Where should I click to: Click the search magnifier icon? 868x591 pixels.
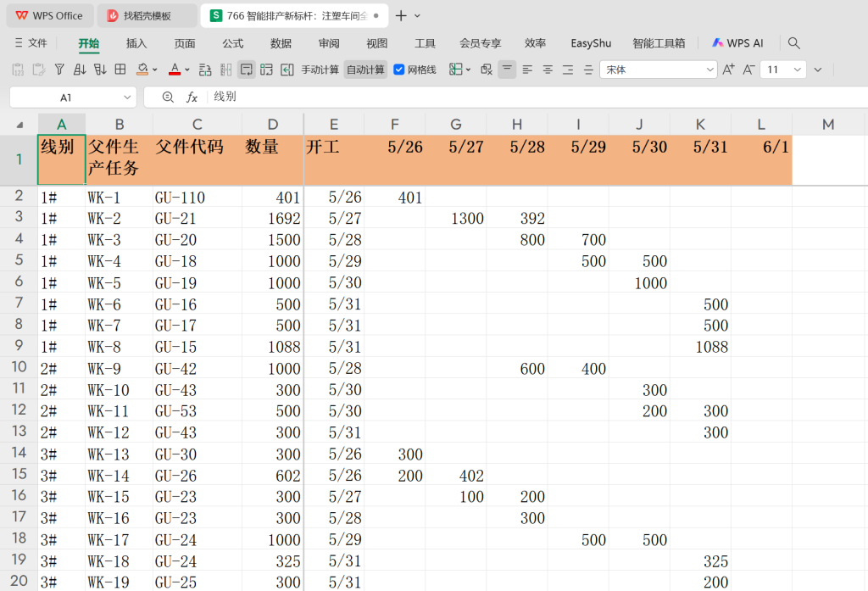(x=793, y=43)
